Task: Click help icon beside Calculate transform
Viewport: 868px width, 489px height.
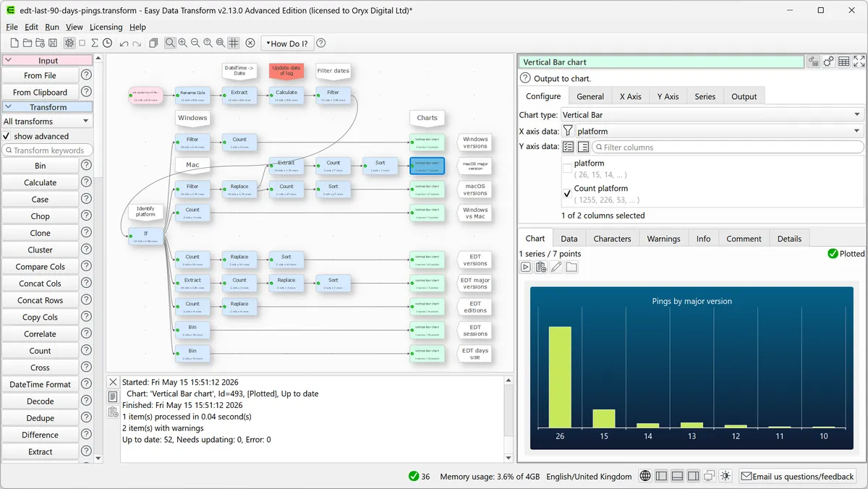Action: pos(86,182)
